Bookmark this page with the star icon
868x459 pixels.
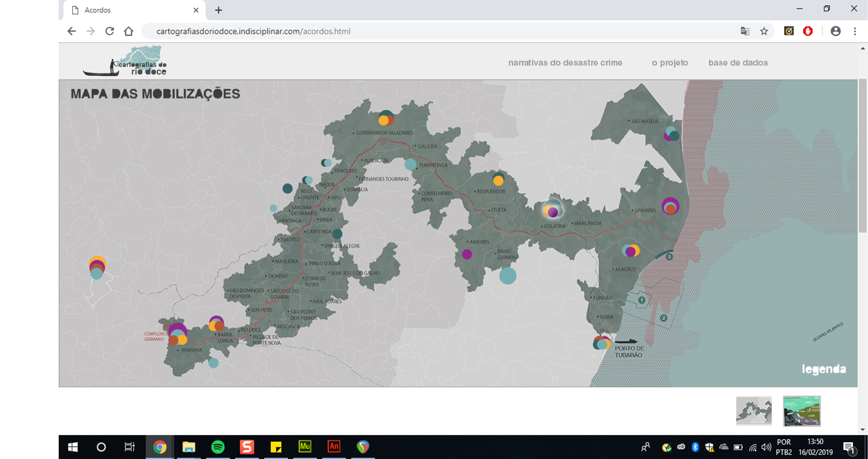[764, 31]
